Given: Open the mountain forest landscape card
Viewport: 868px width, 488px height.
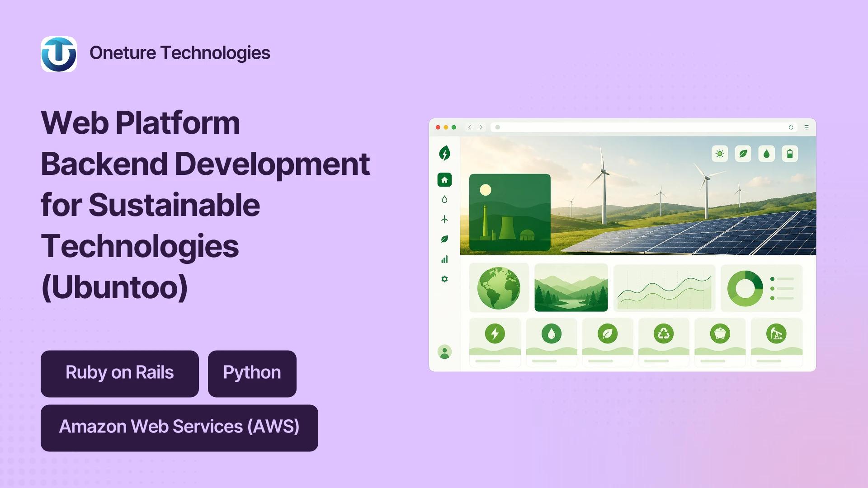Looking at the screenshot, I should coord(571,288).
